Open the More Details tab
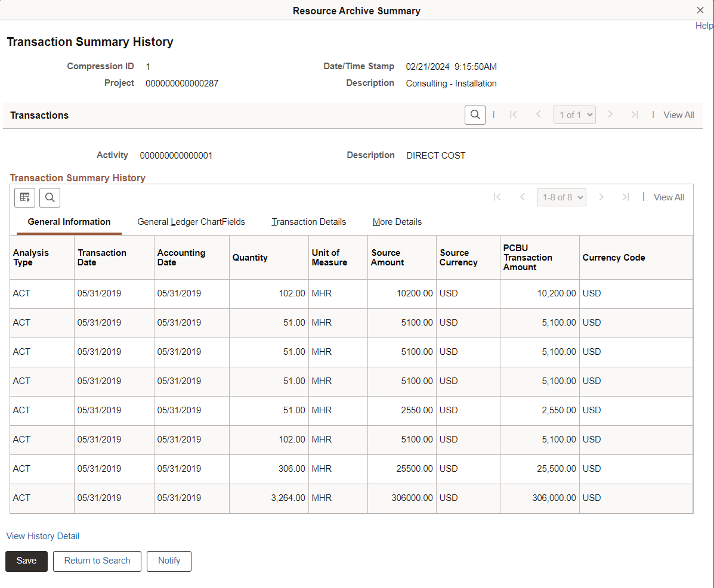This screenshot has height=588, width=714. 397,222
